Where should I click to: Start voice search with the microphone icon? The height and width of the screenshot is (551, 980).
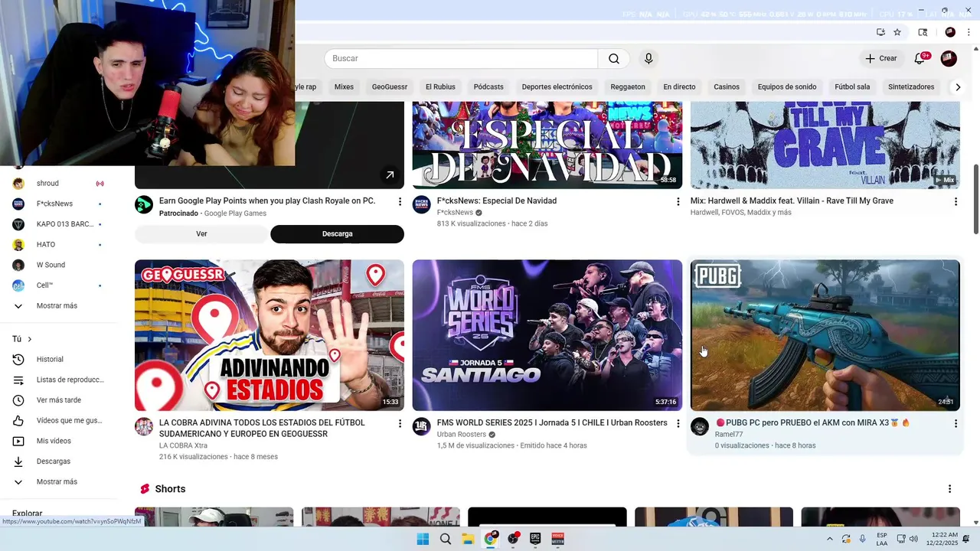pos(648,59)
